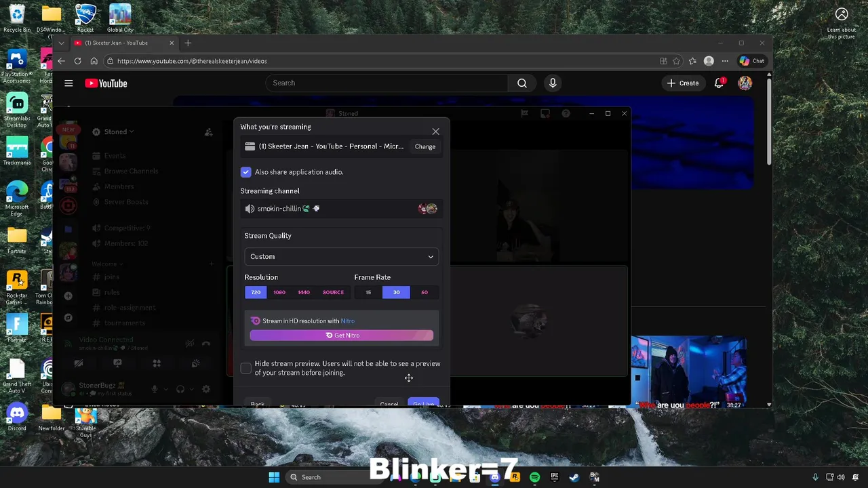Image resolution: width=868 pixels, height=488 pixels.
Task: Open Events in Discord sidebar
Action: point(115,156)
